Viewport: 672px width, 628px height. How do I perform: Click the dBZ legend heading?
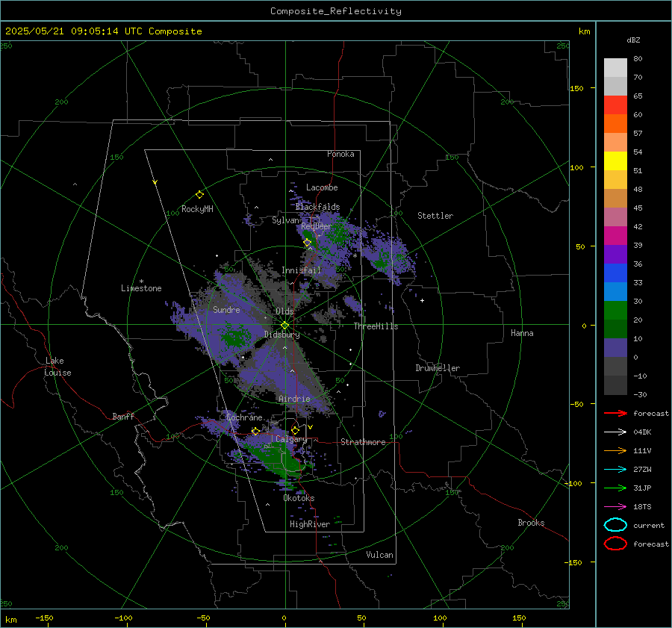pos(633,40)
